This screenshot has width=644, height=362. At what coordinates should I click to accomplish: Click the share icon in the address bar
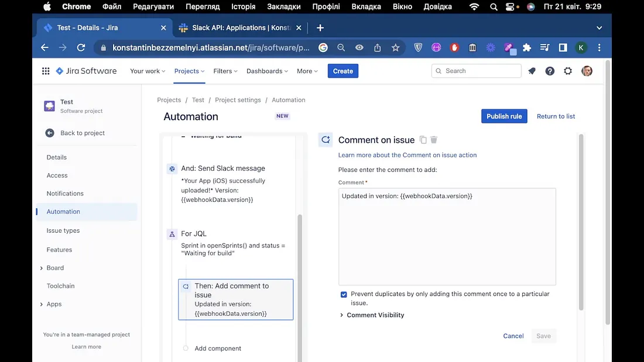point(378,47)
